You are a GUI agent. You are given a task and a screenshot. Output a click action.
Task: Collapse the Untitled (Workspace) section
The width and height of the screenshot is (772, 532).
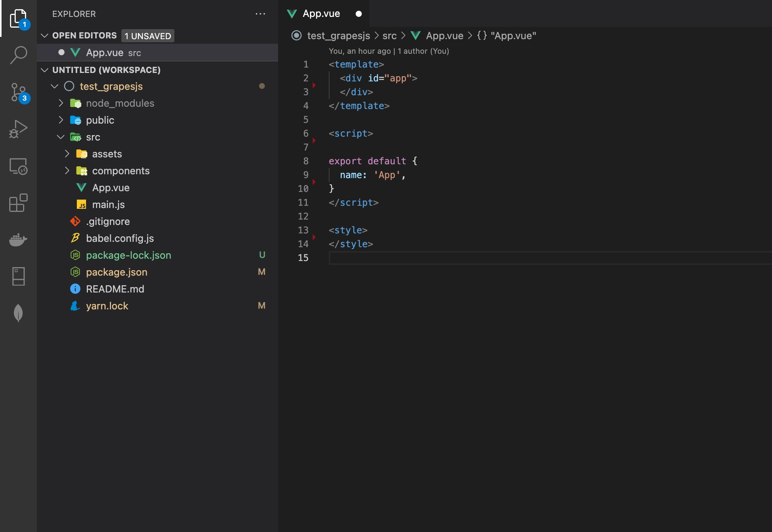pyautogui.click(x=45, y=70)
